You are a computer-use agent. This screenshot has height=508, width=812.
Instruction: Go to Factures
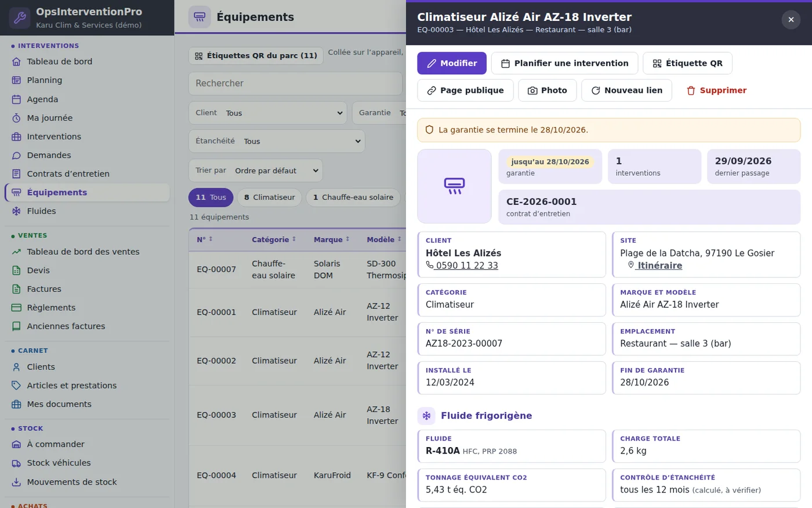click(87, 289)
